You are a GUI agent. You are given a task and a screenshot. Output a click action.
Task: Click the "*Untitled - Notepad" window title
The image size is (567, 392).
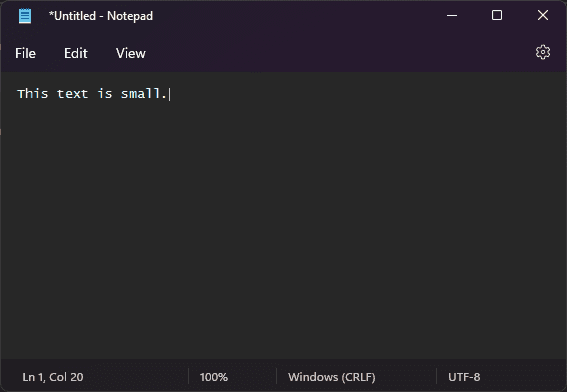(x=101, y=16)
